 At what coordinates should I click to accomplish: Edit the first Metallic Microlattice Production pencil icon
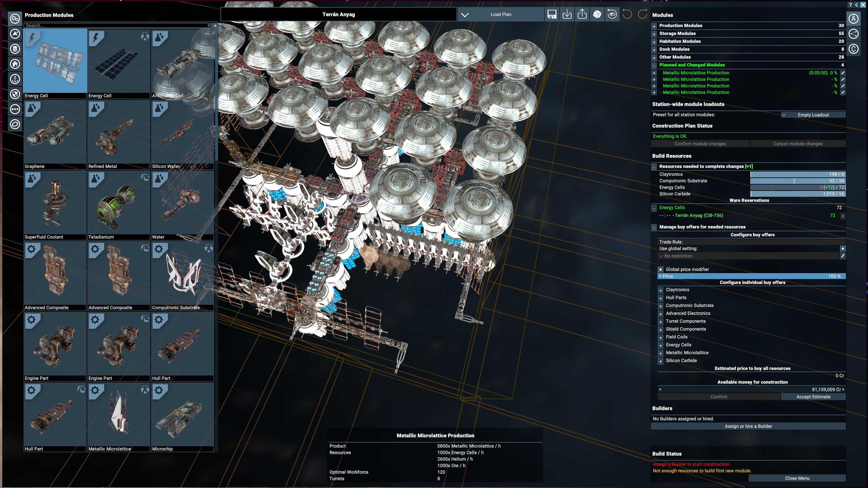(843, 73)
